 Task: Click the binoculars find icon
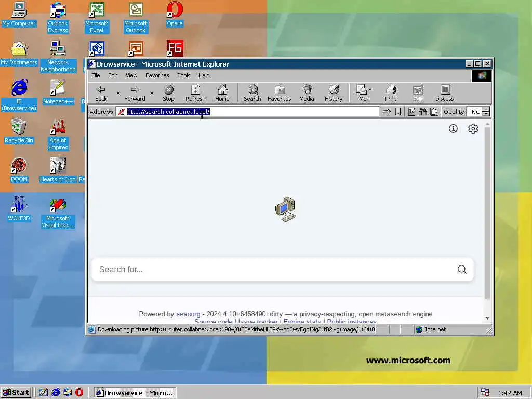tap(423, 112)
